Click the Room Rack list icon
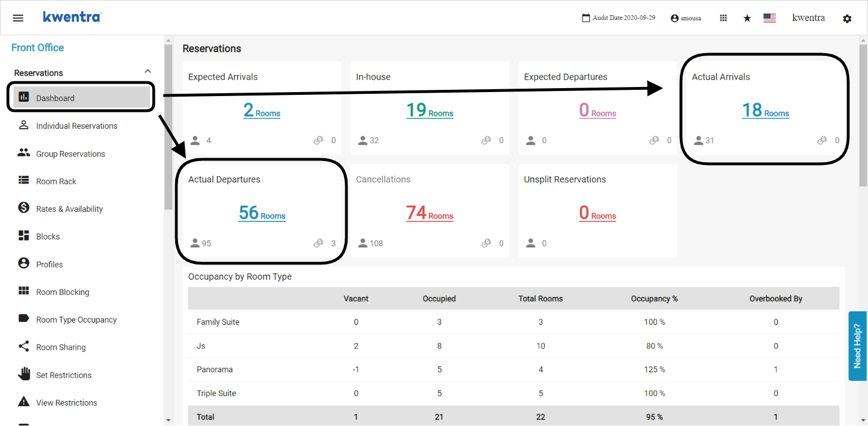The image size is (868, 426). tap(24, 180)
